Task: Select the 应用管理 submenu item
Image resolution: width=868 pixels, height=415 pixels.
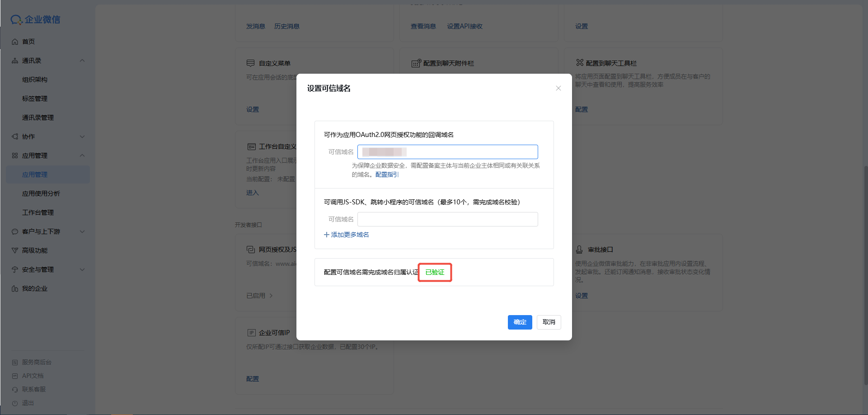Action: click(48, 174)
